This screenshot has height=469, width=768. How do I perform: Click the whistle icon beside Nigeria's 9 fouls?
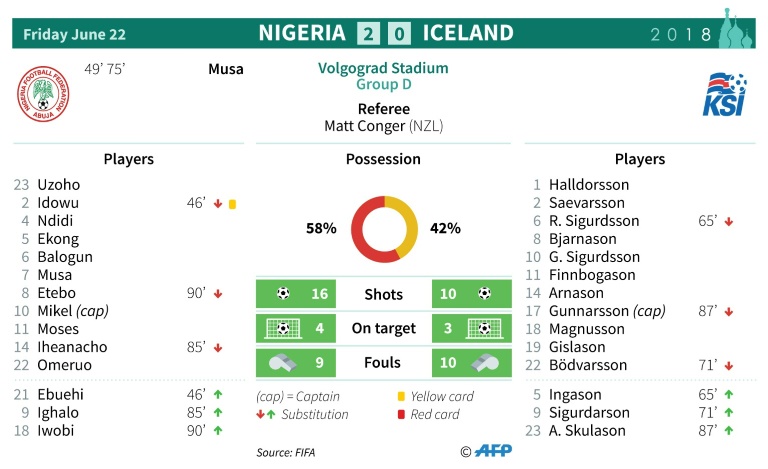[283, 363]
